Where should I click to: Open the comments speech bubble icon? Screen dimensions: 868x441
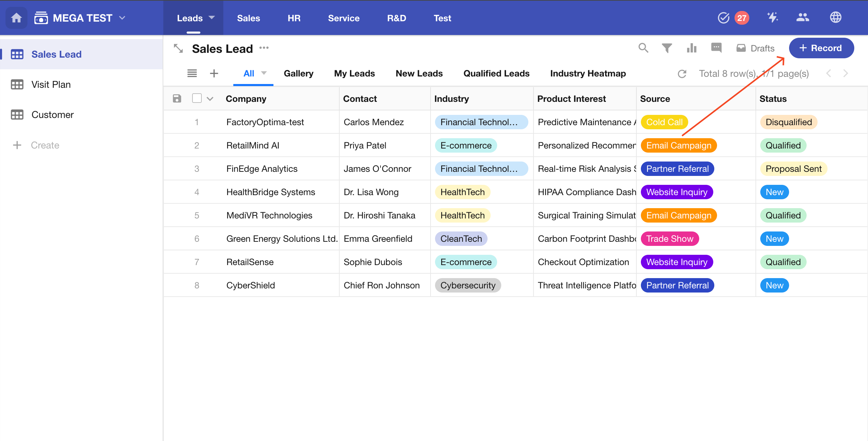(716, 48)
